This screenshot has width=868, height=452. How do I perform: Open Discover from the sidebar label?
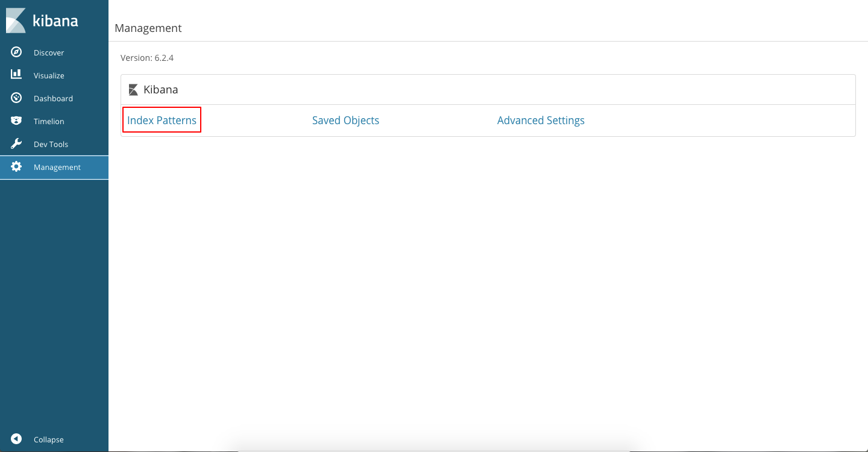49,53
